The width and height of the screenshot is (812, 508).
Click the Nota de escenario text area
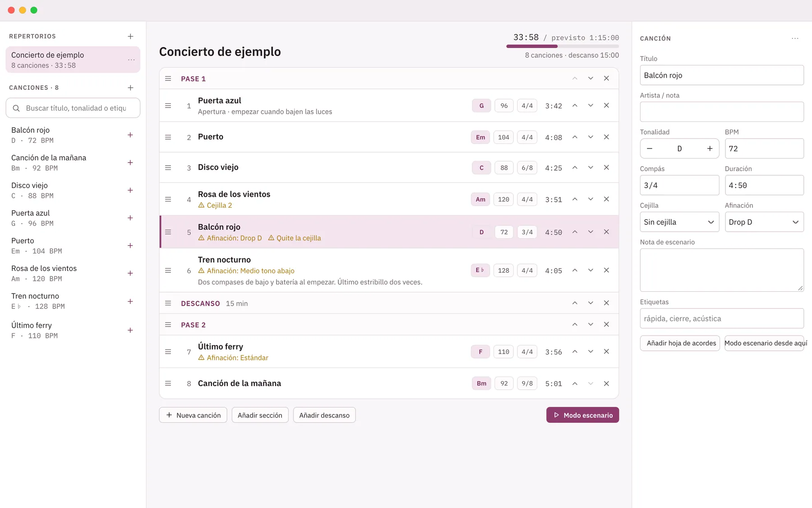(722, 270)
